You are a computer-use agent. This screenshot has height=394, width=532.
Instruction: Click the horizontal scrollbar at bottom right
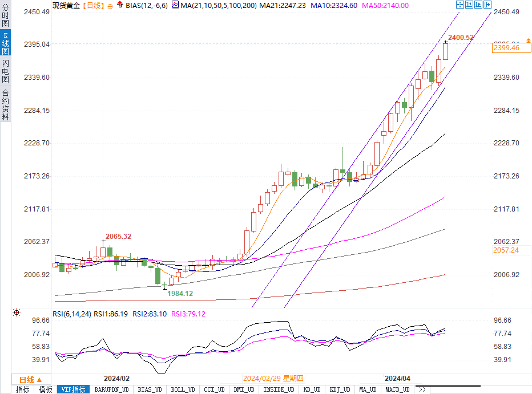point(479,389)
